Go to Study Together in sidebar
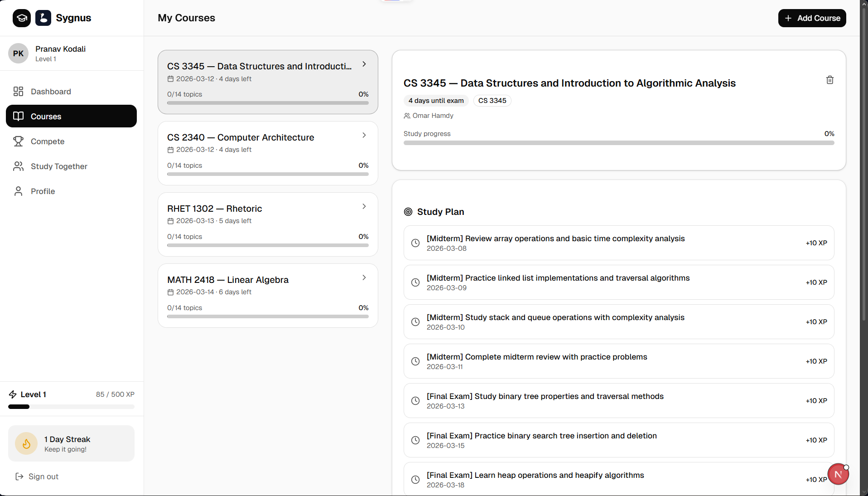This screenshot has width=868, height=496. [59, 166]
